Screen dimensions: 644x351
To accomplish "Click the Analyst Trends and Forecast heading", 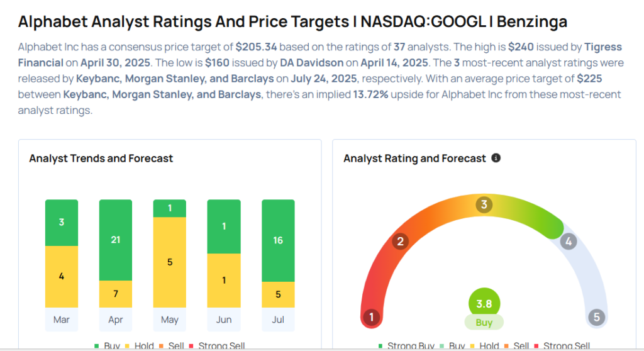I will (x=101, y=159).
